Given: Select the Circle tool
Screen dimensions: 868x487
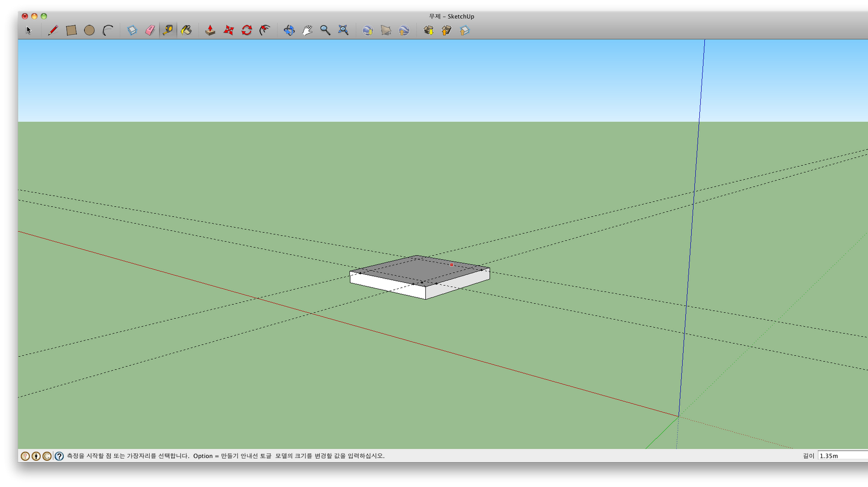Looking at the screenshot, I should [90, 30].
